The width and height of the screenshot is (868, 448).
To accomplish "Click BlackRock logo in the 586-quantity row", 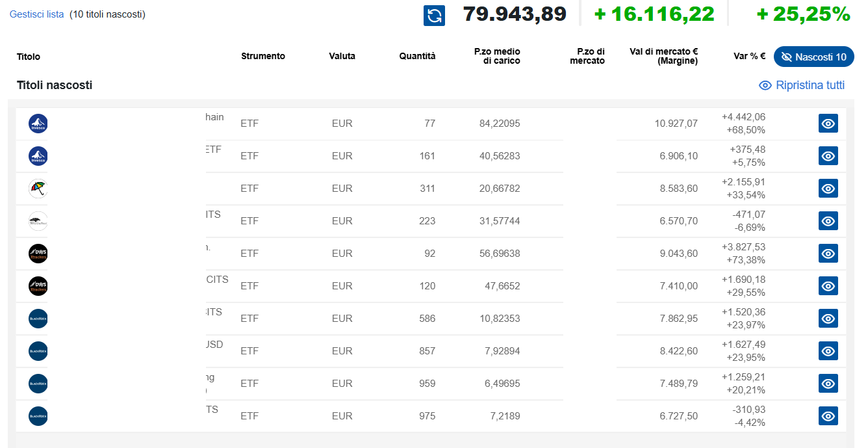I will 38,319.
